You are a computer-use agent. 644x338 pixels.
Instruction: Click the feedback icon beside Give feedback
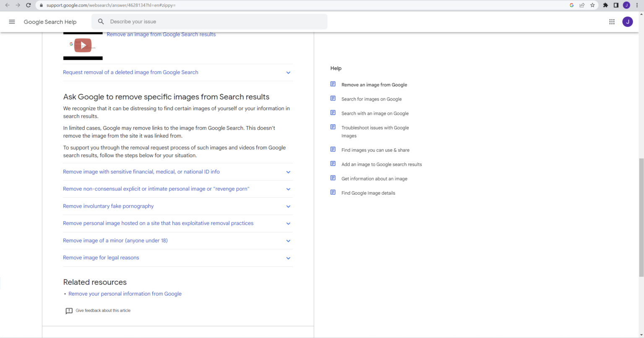pyautogui.click(x=69, y=311)
